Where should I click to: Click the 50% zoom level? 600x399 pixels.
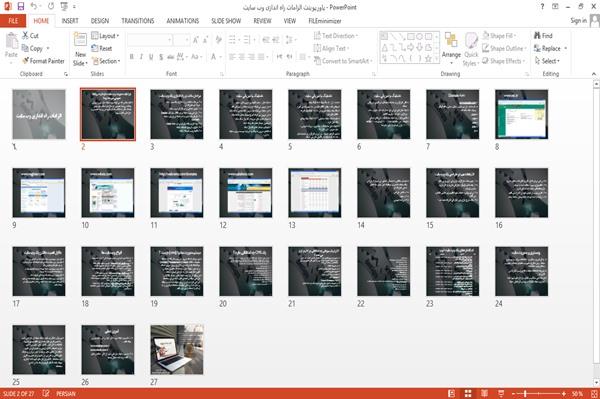[x=577, y=393]
